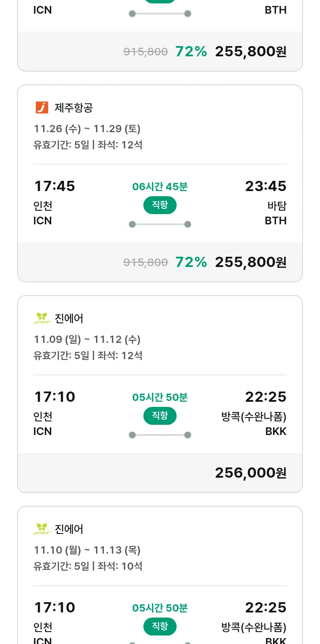Open the 11.09 (일) ~ 11.12 (수) date line

click(x=87, y=339)
